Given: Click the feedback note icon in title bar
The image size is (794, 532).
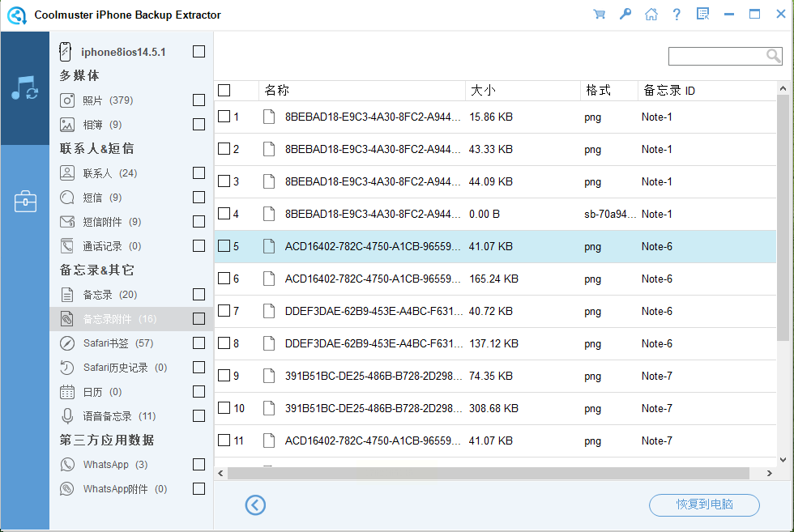Looking at the screenshot, I should pyautogui.click(x=702, y=15).
